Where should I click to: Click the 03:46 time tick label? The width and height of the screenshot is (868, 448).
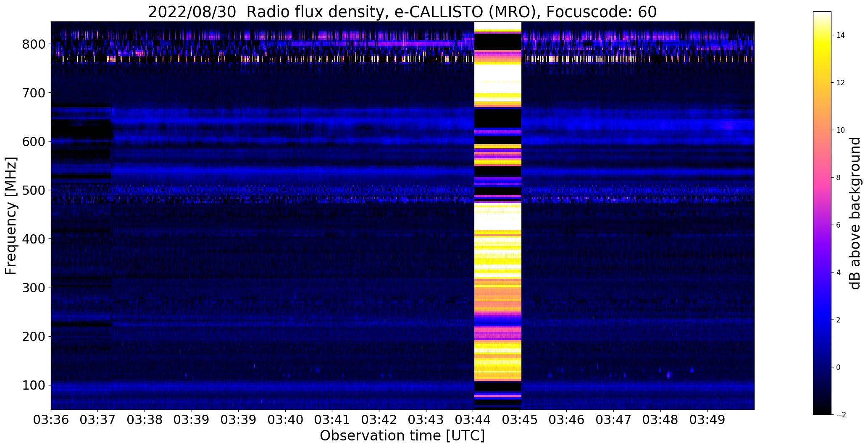click(x=567, y=420)
